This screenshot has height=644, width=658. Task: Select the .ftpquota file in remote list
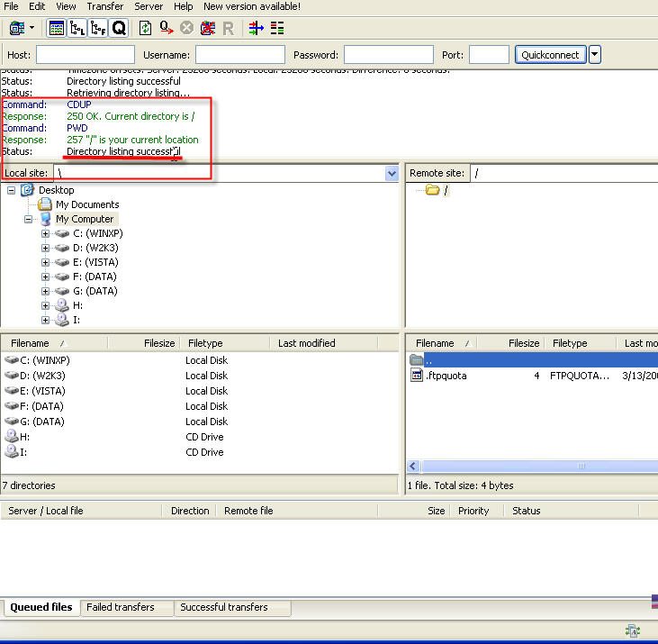click(446, 376)
